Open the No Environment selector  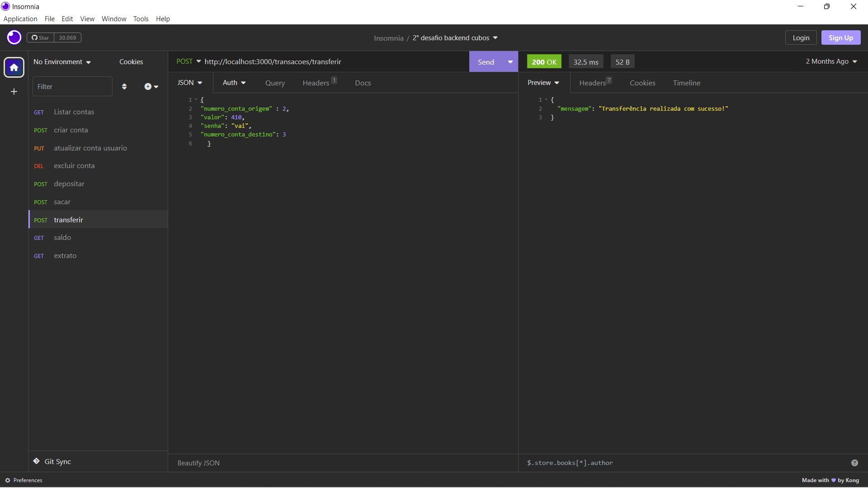tap(62, 61)
